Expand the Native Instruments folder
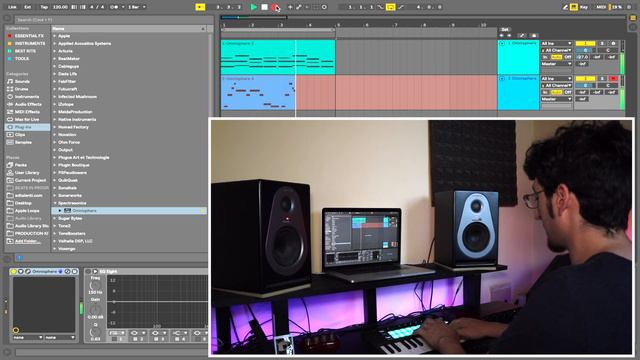Image resolution: width=640 pixels, height=360 pixels. (54, 120)
